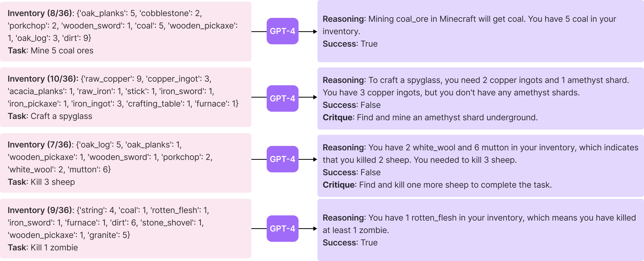This screenshot has height=261, width=644.
Task: Click the Reasoning text about white_wool and mutton
Action: pos(480,154)
